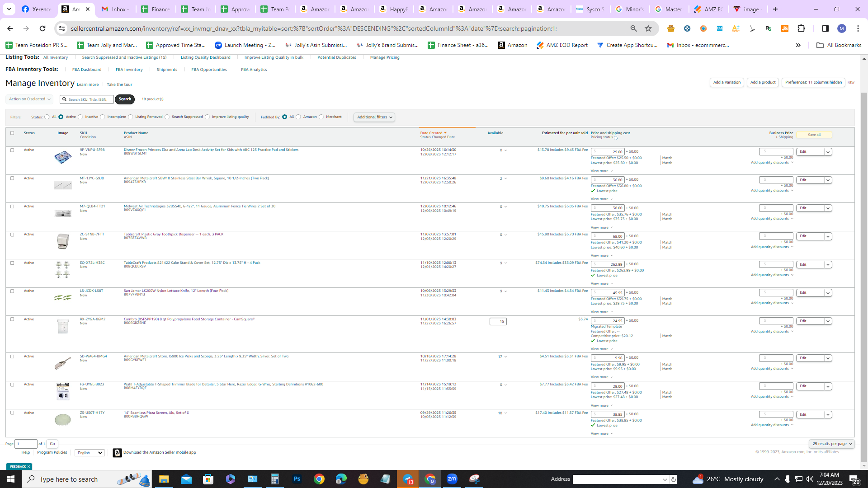The image size is (868, 488).
Task: Open File Explorer from the taskbar
Action: pos(164,479)
